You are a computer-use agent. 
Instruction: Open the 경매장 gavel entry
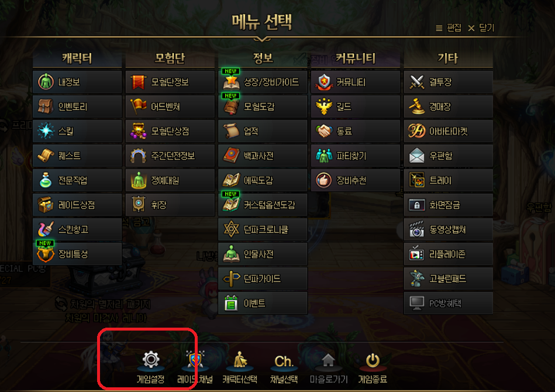[x=448, y=106]
